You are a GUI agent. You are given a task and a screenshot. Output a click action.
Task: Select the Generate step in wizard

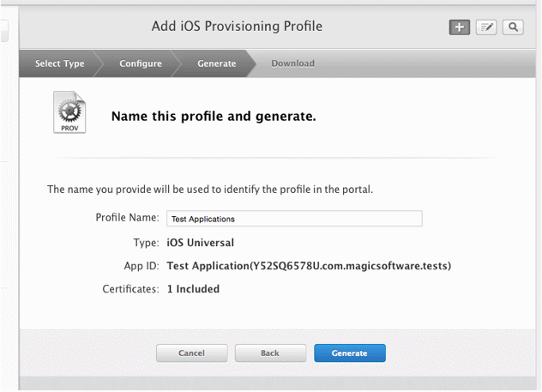[217, 63]
